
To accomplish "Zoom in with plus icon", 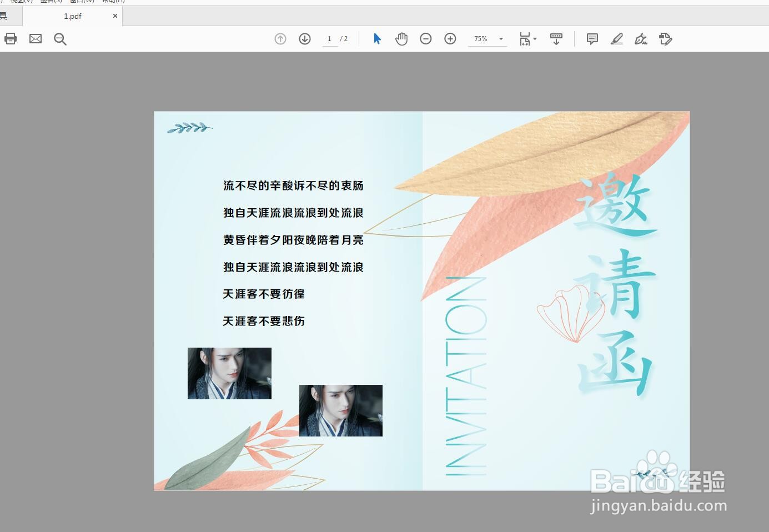I will 450,39.
